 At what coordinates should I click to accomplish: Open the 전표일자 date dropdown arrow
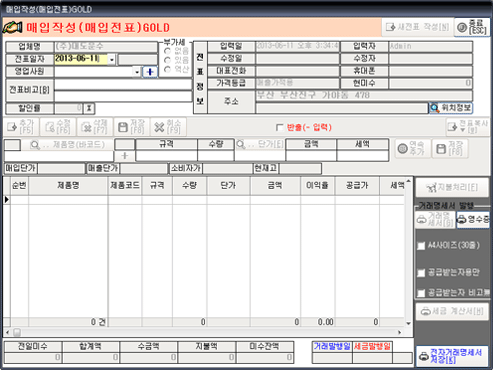point(112,59)
